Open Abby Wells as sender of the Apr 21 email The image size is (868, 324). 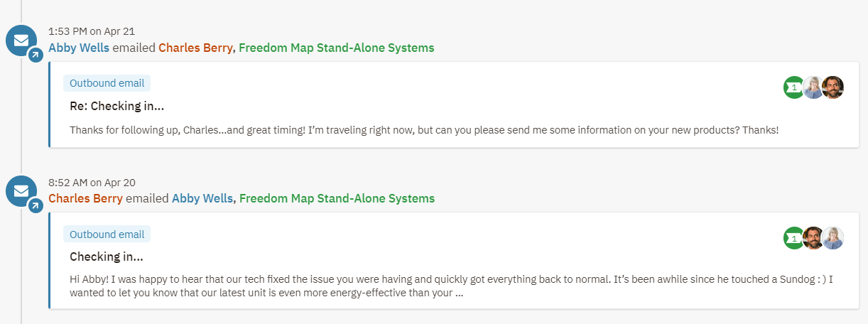pyautogui.click(x=79, y=48)
